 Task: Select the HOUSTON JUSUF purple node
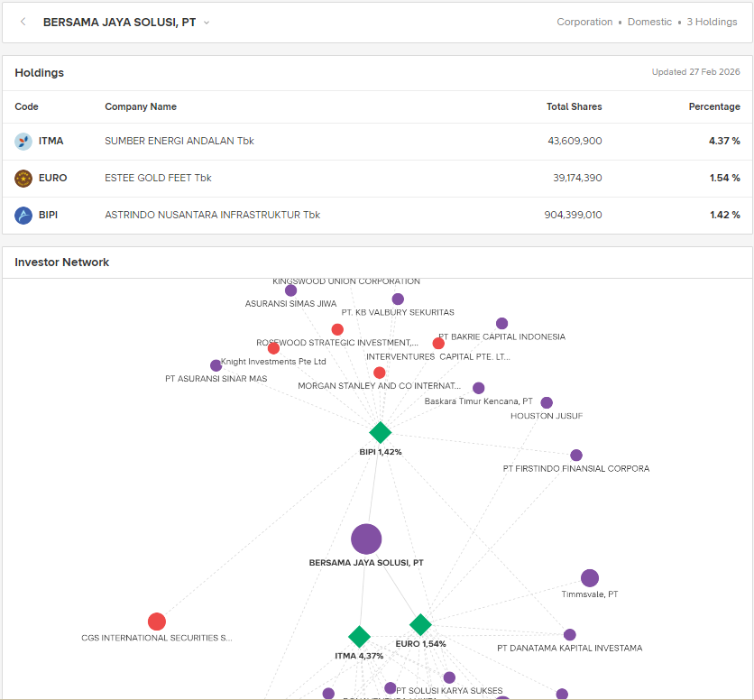click(x=547, y=402)
